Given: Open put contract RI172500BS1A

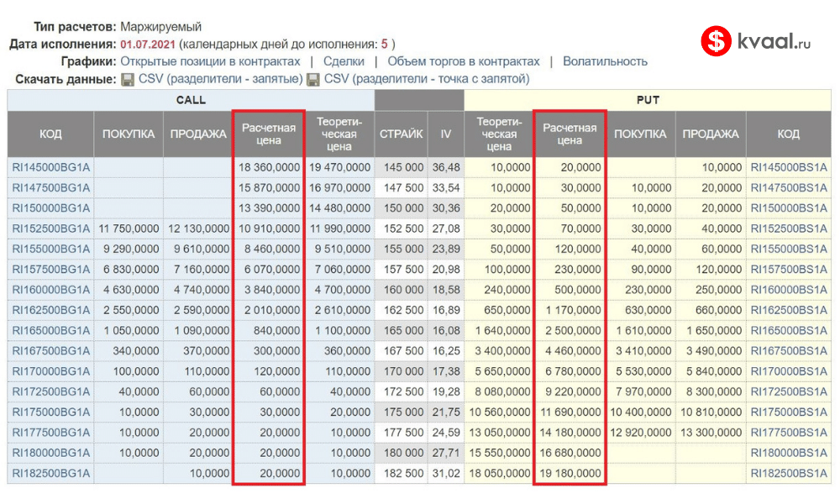Looking at the screenshot, I should [x=789, y=391].
